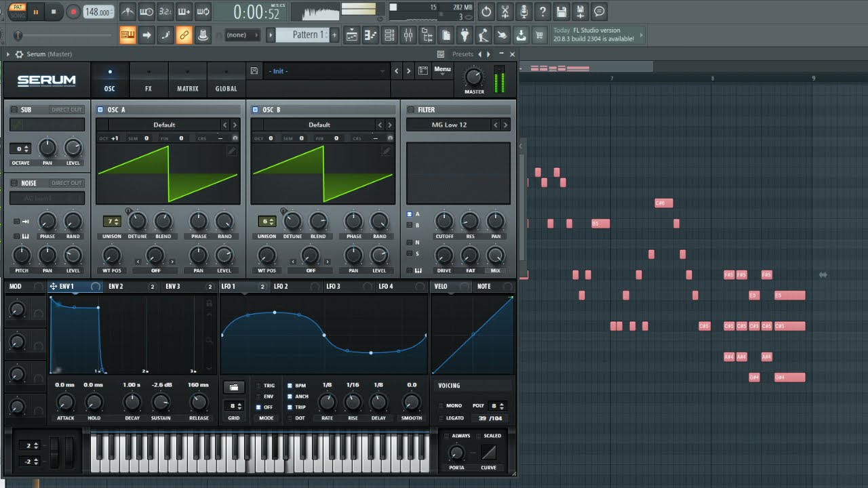Viewport: 868px width, 488px height.
Task: Select next preset arrow beside Init
Action: point(408,70)
